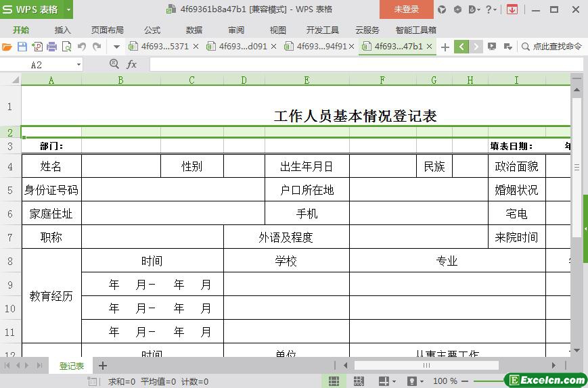Click the first sheet navigation arrow
The image size is (588, 388).
7,365
